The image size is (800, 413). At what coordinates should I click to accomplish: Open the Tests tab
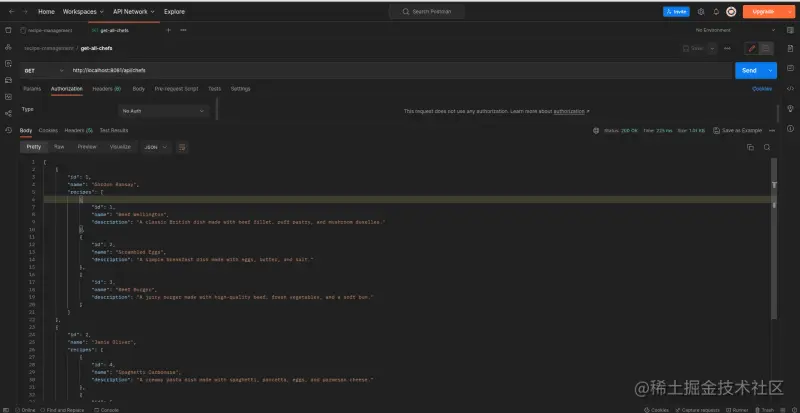pyautogui.click(x=214, y=89)
